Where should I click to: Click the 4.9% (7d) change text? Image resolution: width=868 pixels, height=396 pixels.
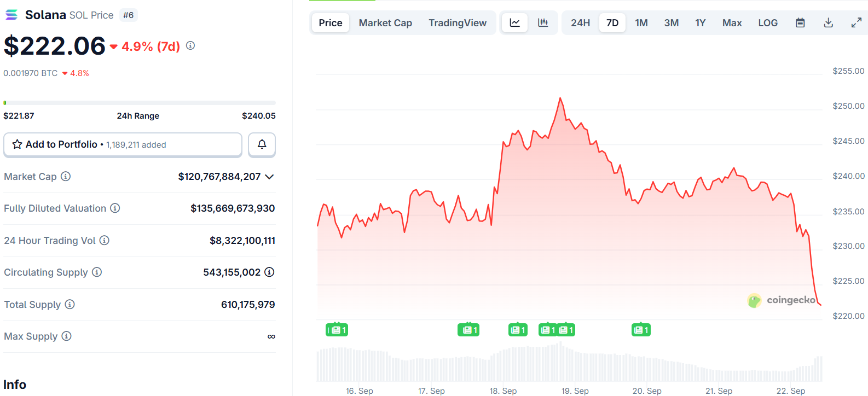click(151, 46)
